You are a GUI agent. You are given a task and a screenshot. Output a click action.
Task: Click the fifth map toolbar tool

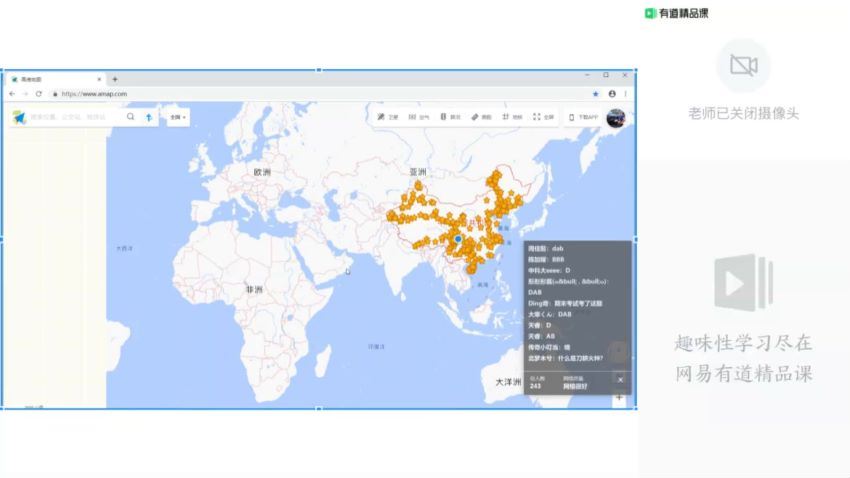tap(512, 117)
